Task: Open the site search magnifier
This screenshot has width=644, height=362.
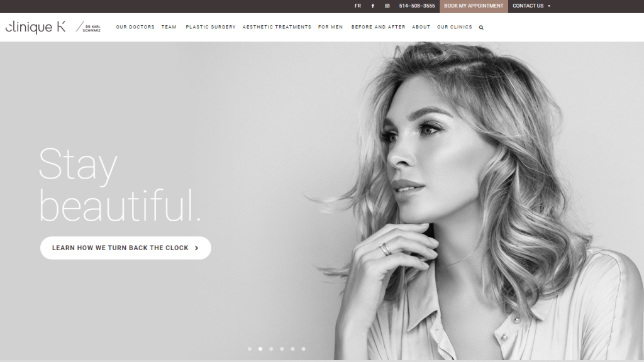Action: coord(481,27)
